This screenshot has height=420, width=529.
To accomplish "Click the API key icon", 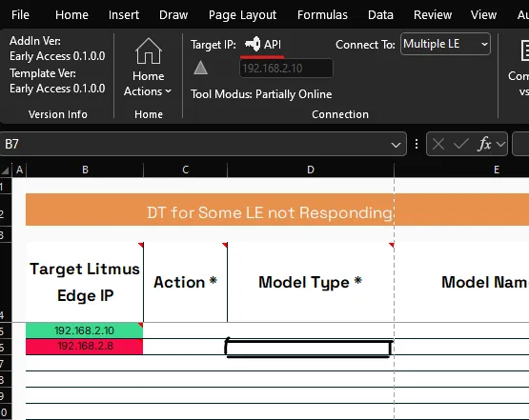I will tap(253, 44).
